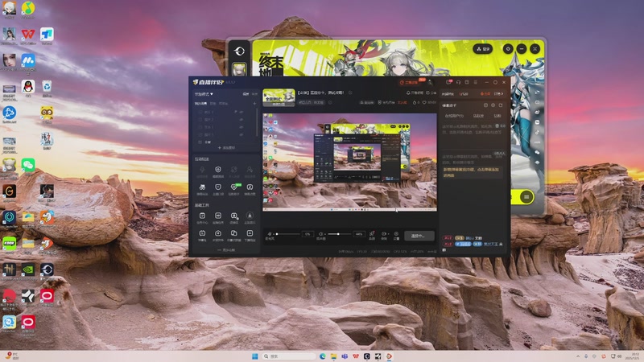Open File Explorer from the taskbar
Image resolution: width=644 pixels, height=362 pixels.
(333, 356)
